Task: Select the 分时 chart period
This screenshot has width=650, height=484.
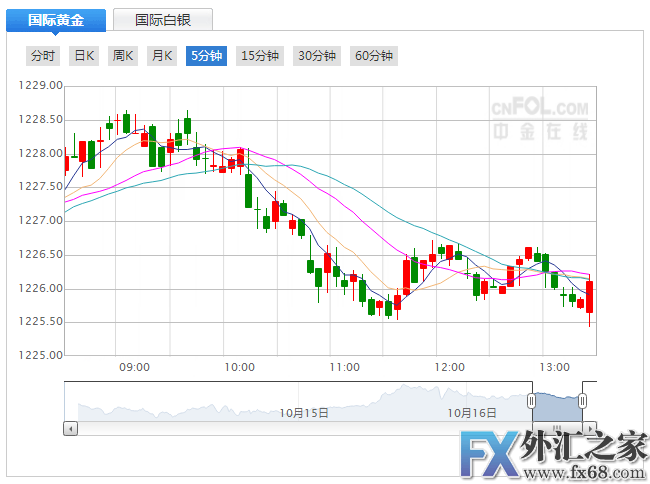Action: (x=43, y=56)
